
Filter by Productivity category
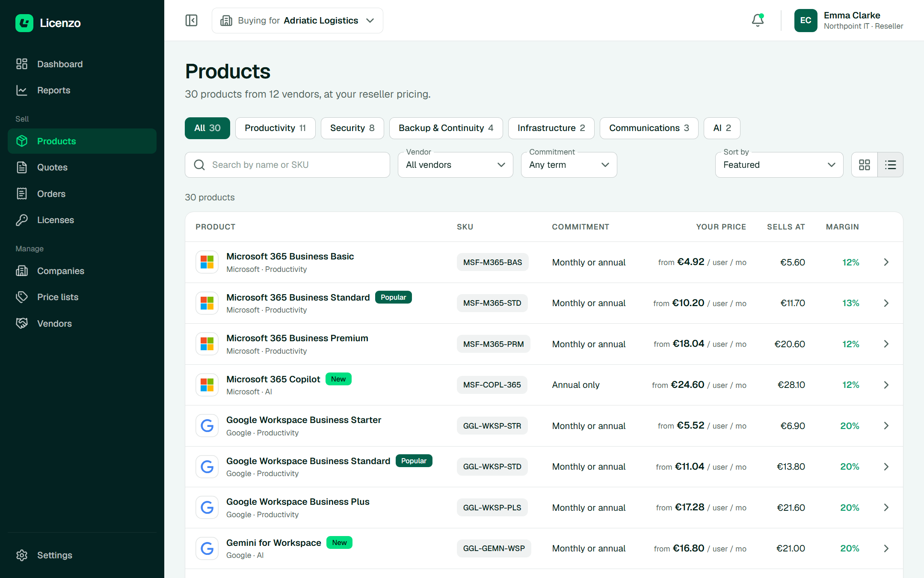coord(275,128)
